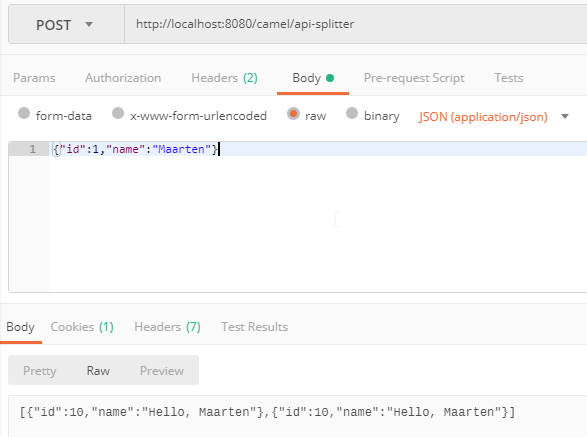The width and height of the screenshot is (587, 437).
Task: Open the Cookies (1) response tab
Action: tap(82, 327)
